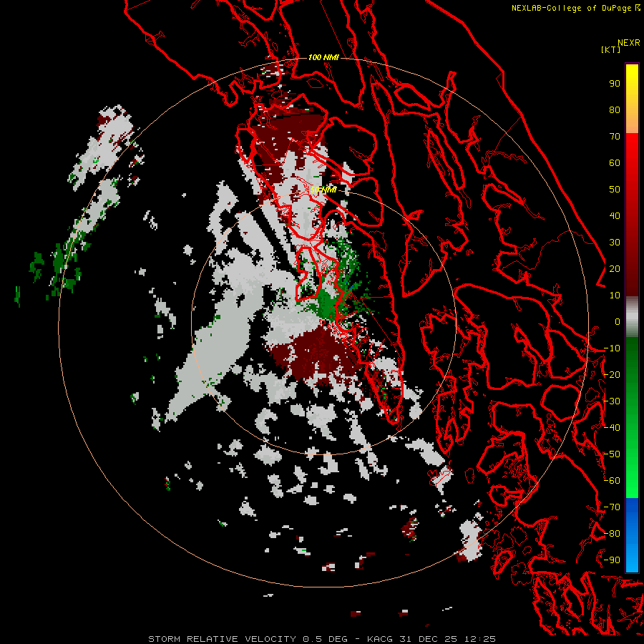The width and height of the screenshot is (644, 644).
Task: Click the NEXR label above the color scale
Action: (x=629, y=43)
